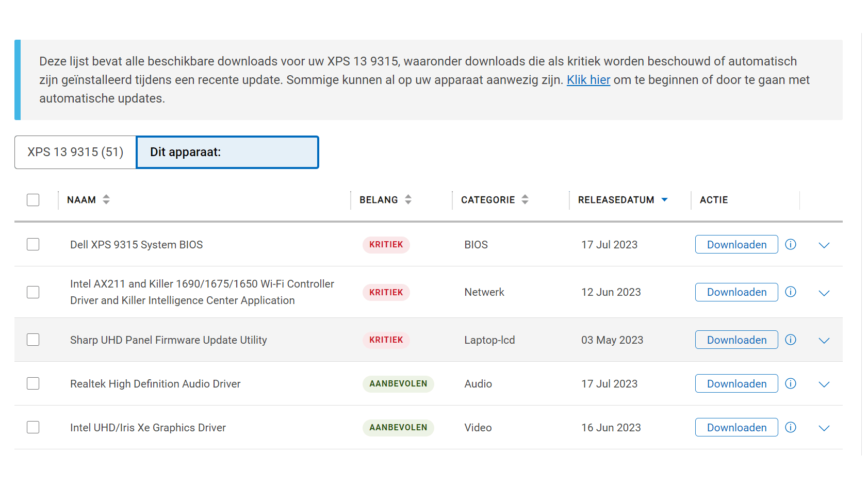Select the Intel AX211 Wi-Fi driver checkbox

click(33, 292)
